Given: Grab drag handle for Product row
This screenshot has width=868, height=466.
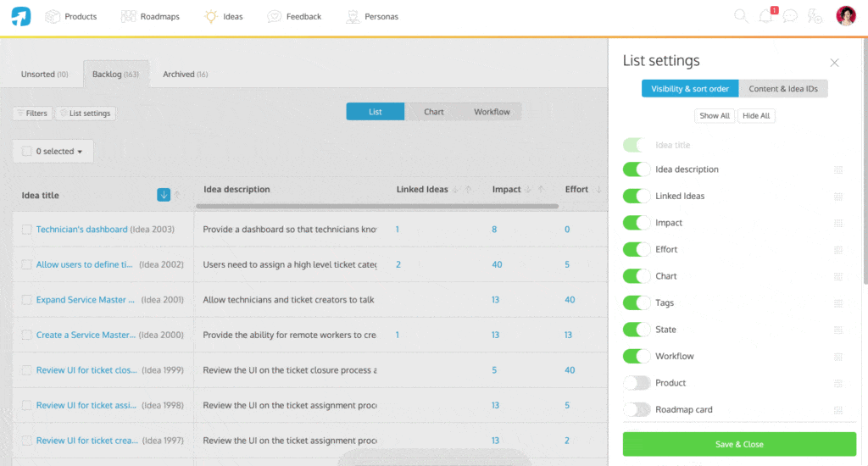Looking at the screenshot, I should point(838,383).
